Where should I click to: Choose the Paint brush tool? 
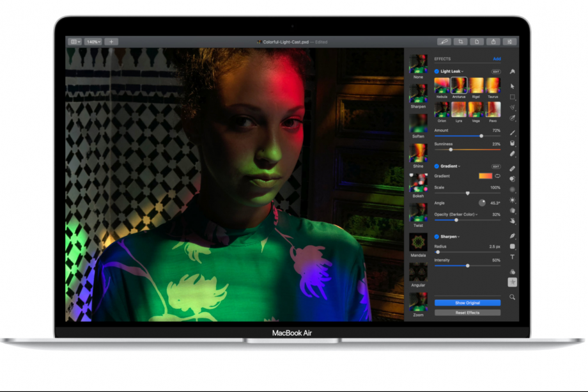(x=512, y=133)
